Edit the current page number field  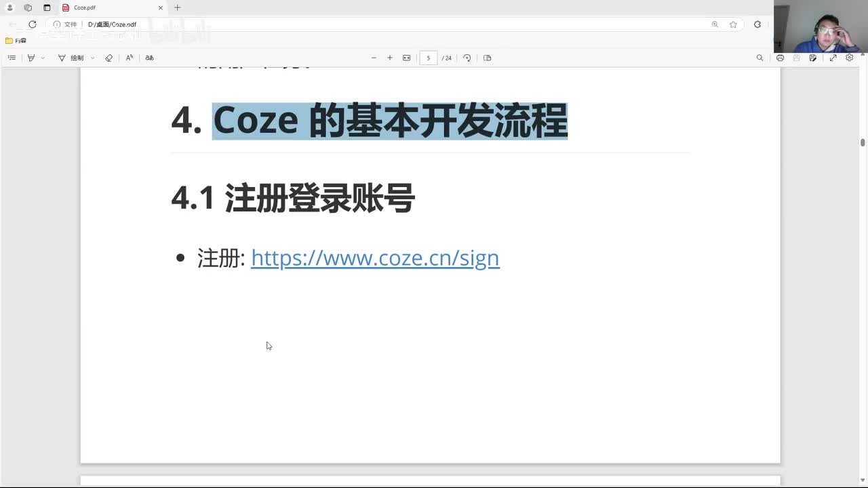428,58
